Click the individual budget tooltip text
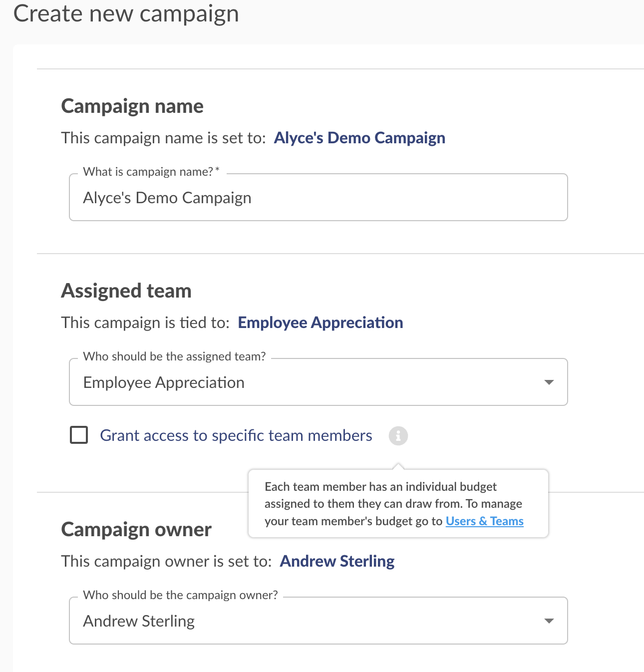Viewport: 644px width, 672px height. (393, 504)
